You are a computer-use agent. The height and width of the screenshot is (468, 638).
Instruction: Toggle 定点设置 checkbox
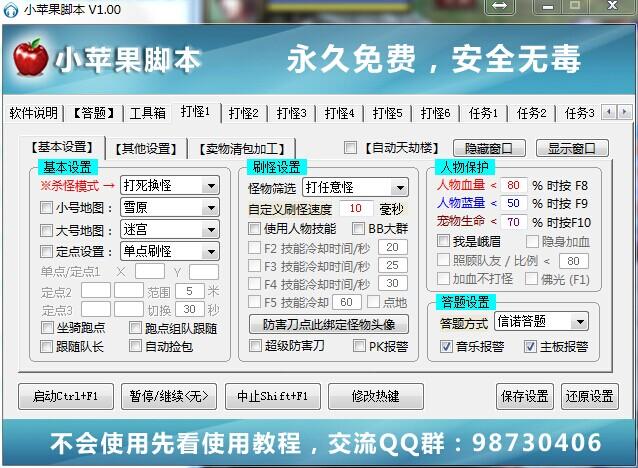coord(46,251)
